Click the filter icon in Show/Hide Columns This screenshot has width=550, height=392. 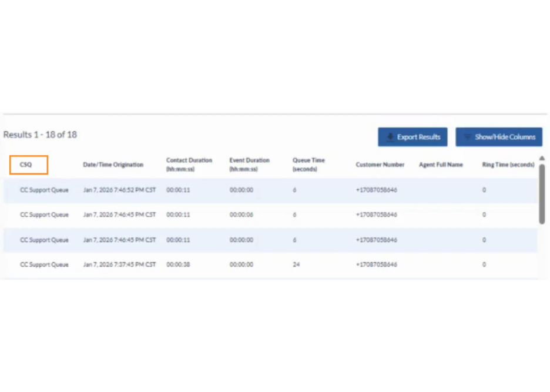coord(467,137)
